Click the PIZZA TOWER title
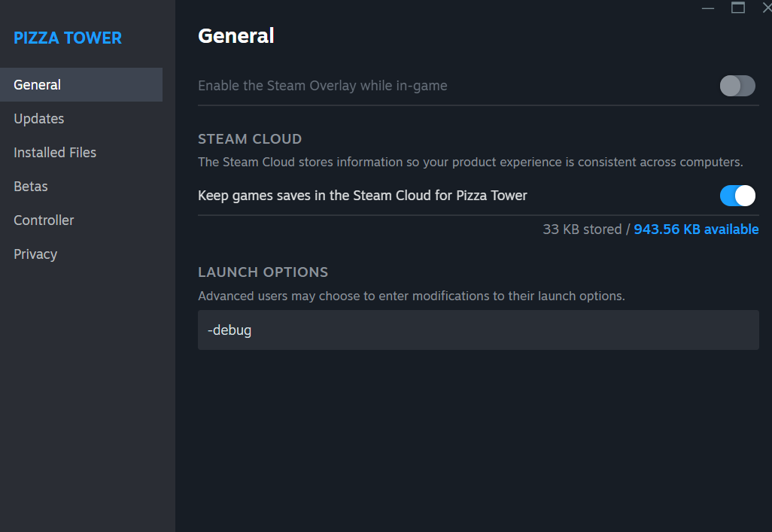The width and height of the screenshot is (772, 532). tap(68, 38)
